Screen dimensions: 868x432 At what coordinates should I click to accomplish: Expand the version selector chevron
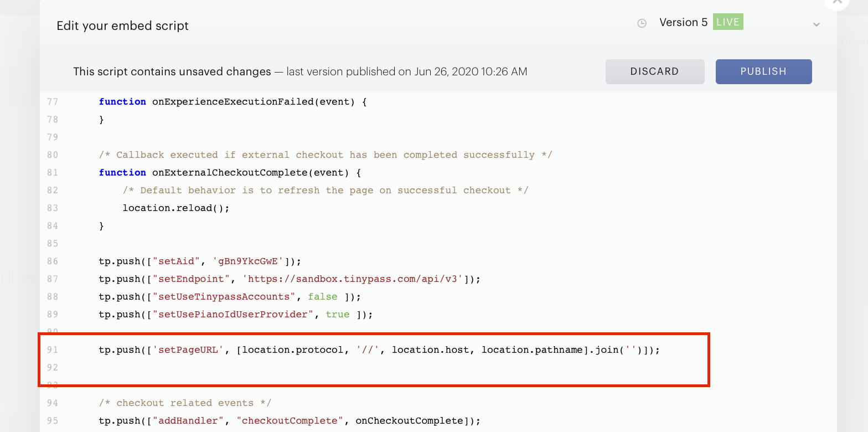point(816,24)
